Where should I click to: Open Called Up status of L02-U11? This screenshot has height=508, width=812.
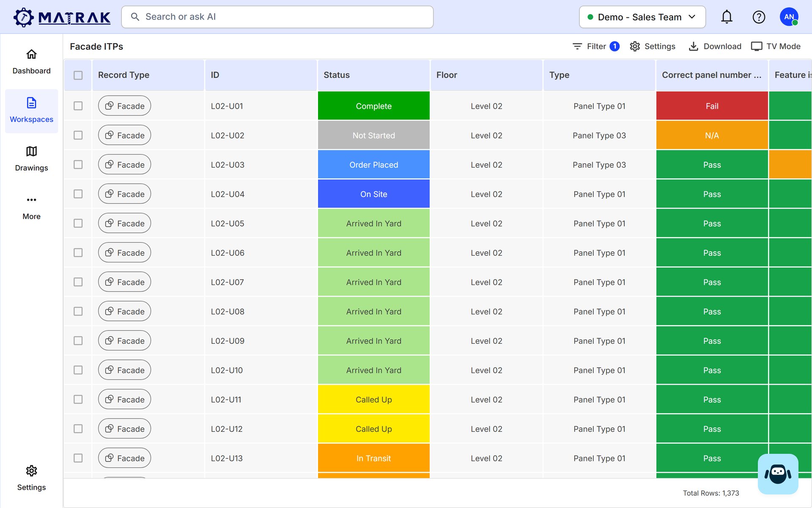[373, 399]
